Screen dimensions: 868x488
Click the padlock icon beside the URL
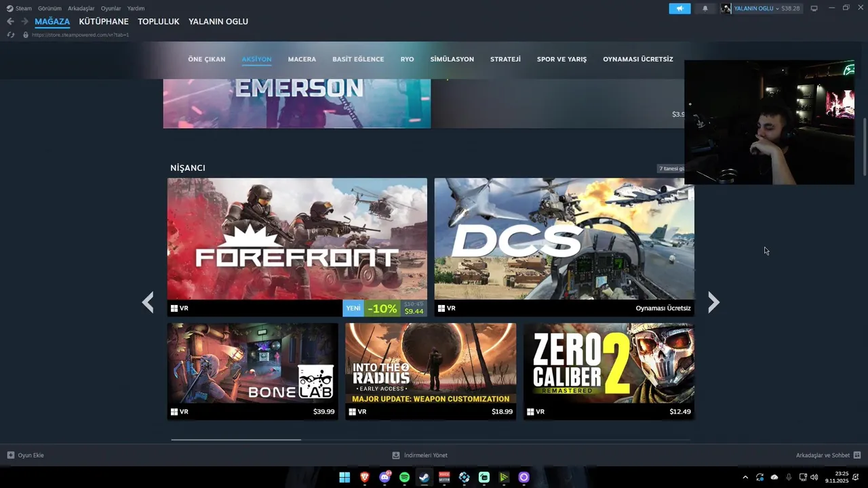(x=26, y=35)
